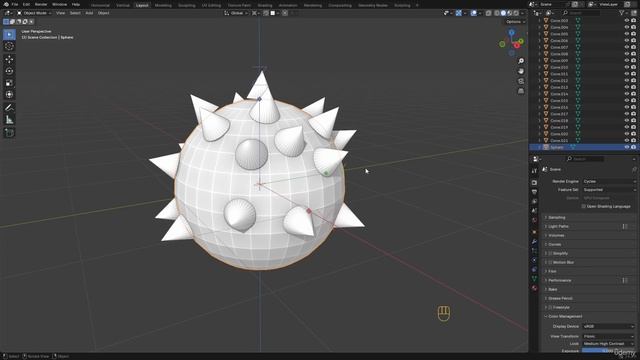The image size is (640, 360).
Task: Click the outliner filter funnel icon
Action: point(622,13)
